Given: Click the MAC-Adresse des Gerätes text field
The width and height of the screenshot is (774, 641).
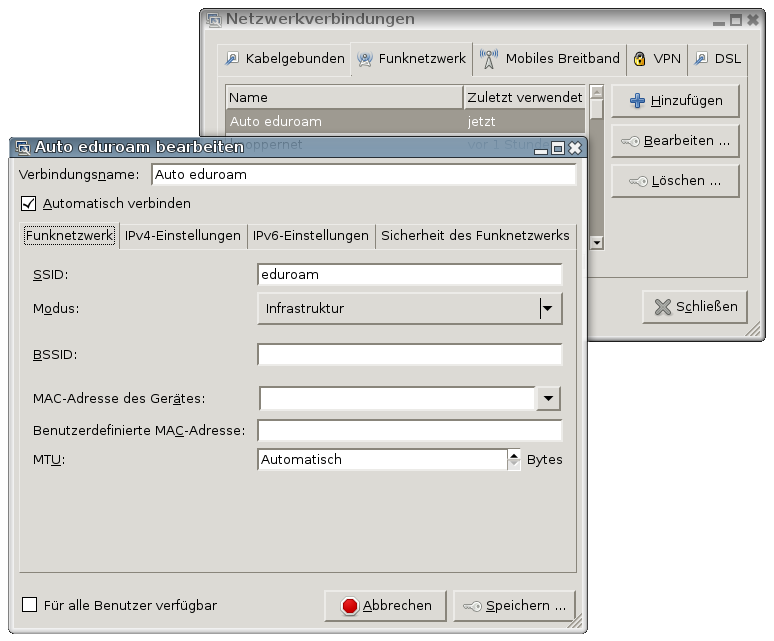Looking at the screenshot, I should [397, 398].
